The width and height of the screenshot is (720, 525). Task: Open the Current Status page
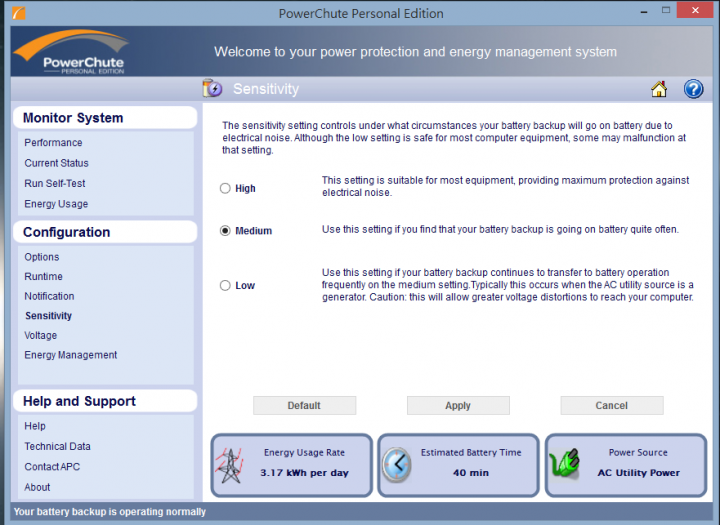(56, 163)
